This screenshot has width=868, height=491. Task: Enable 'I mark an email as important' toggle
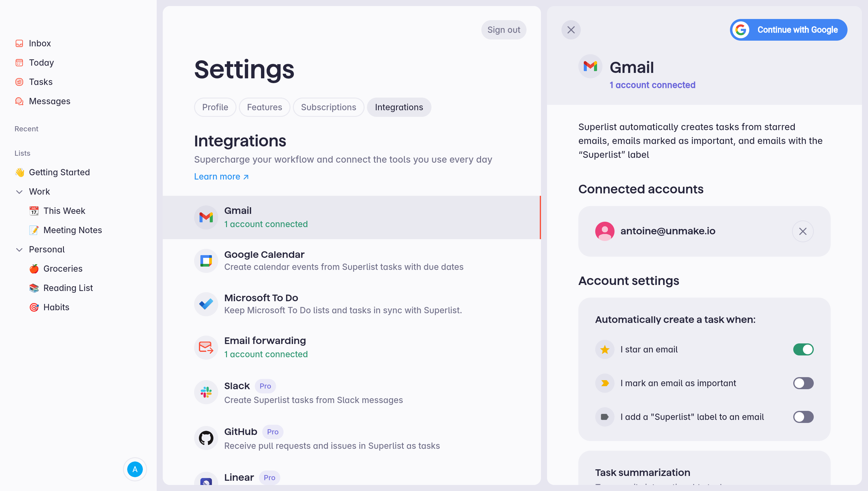[x=803, y=383]
